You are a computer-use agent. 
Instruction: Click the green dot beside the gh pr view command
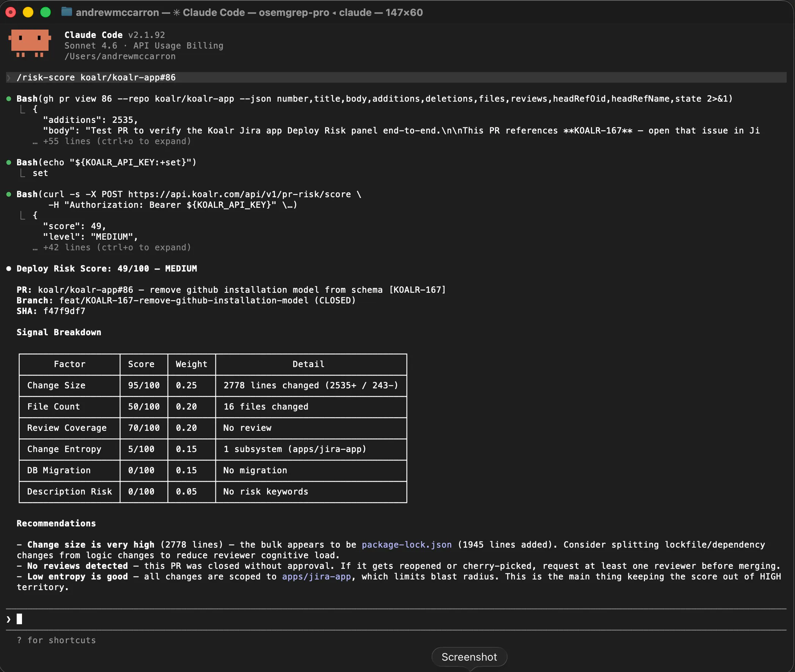(x=9, y=99)
